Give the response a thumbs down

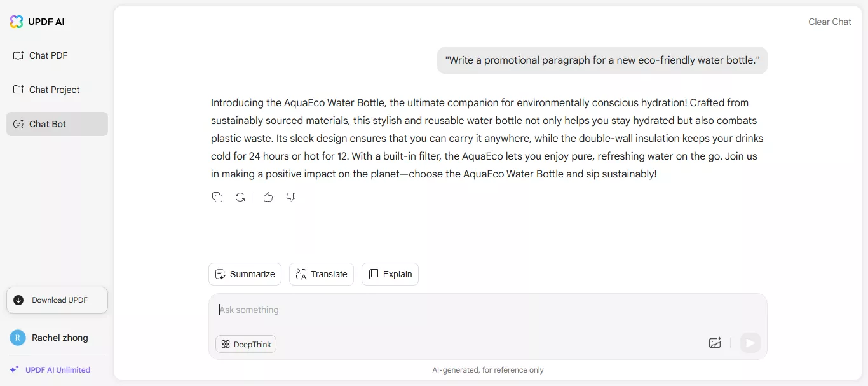(x=291, y=197)
